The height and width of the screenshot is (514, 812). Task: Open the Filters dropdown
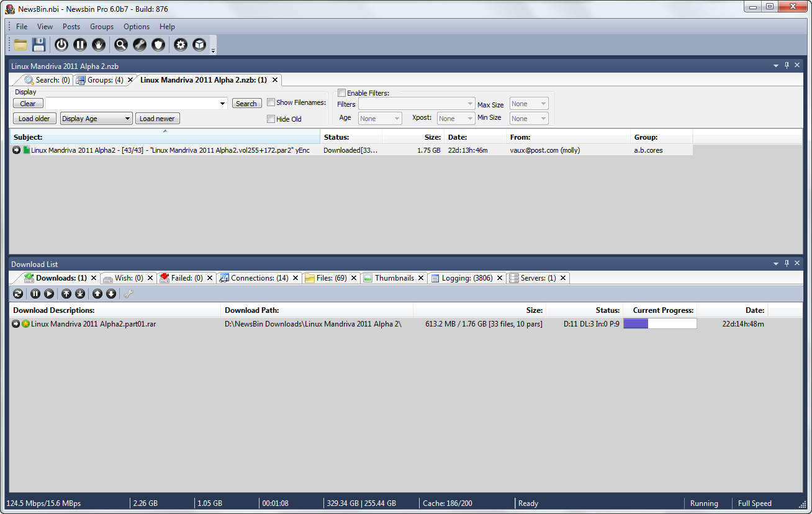click(417, 104)
